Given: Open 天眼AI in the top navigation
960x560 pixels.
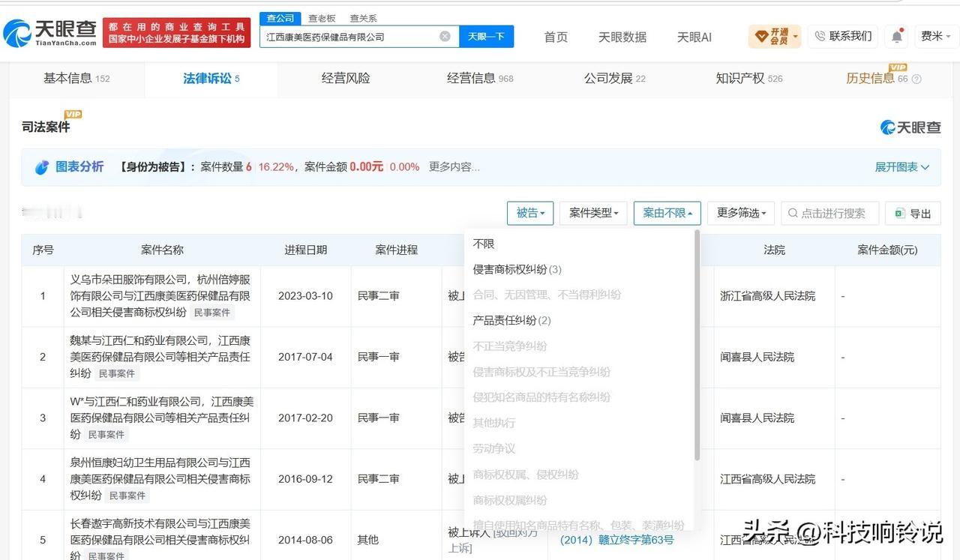Looking at the screenshot, I should click(694, 37).
